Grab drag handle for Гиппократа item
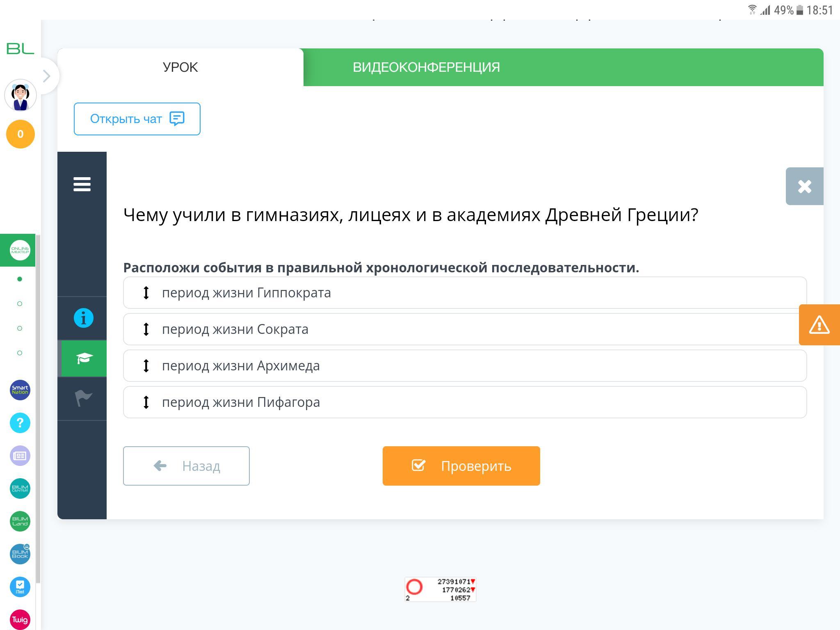The width and height of the screenshot is (840, 630). coord(146,293)
